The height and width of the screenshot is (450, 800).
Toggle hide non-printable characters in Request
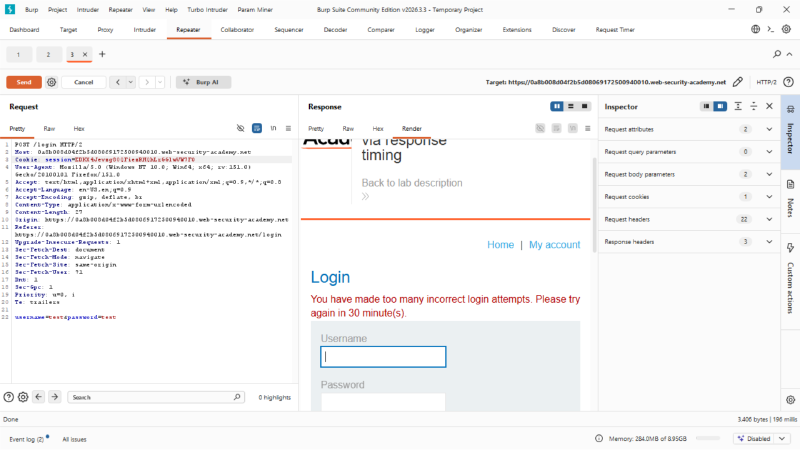240,129
